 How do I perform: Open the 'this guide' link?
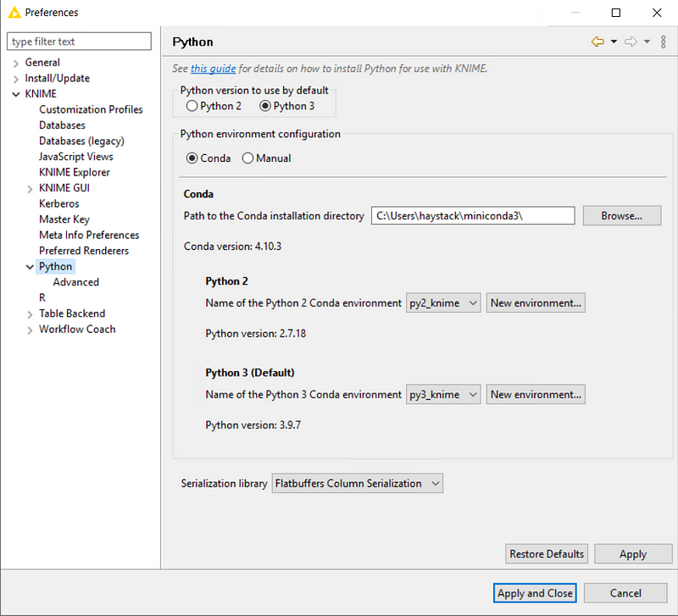(x=214, y=69)
